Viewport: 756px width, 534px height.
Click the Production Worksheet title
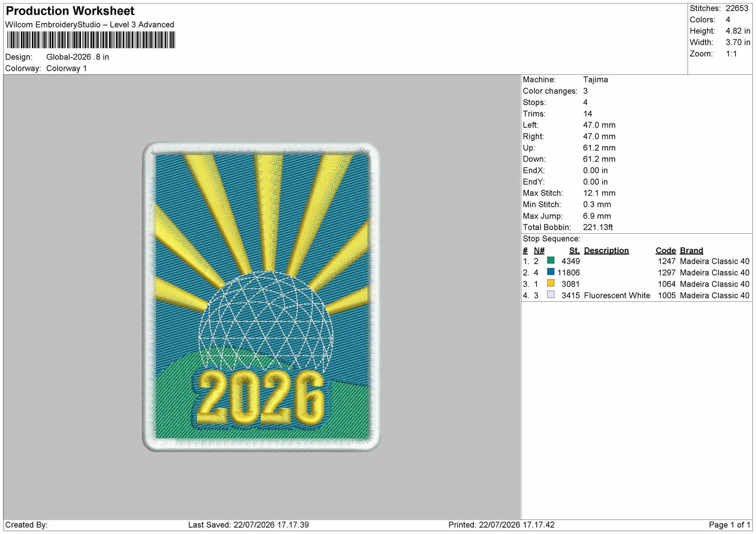coord(70,11)
